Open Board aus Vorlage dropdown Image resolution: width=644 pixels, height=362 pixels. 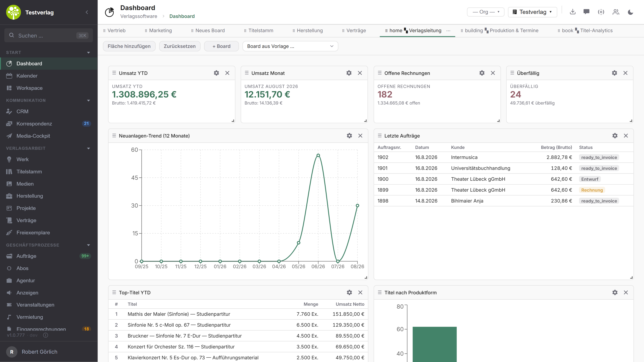tap(290, 46)
